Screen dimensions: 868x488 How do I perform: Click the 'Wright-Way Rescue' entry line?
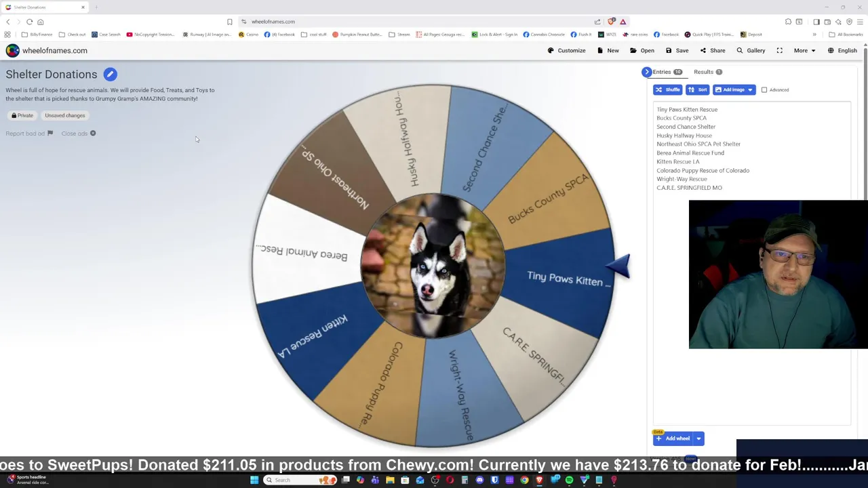pos(682,179)
